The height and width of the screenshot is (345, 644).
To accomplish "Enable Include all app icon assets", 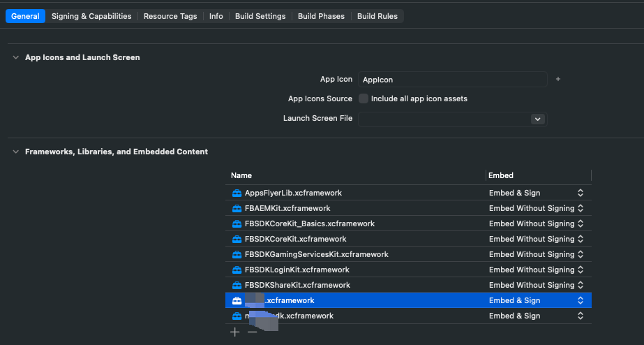I will click(x=364, y=98).
